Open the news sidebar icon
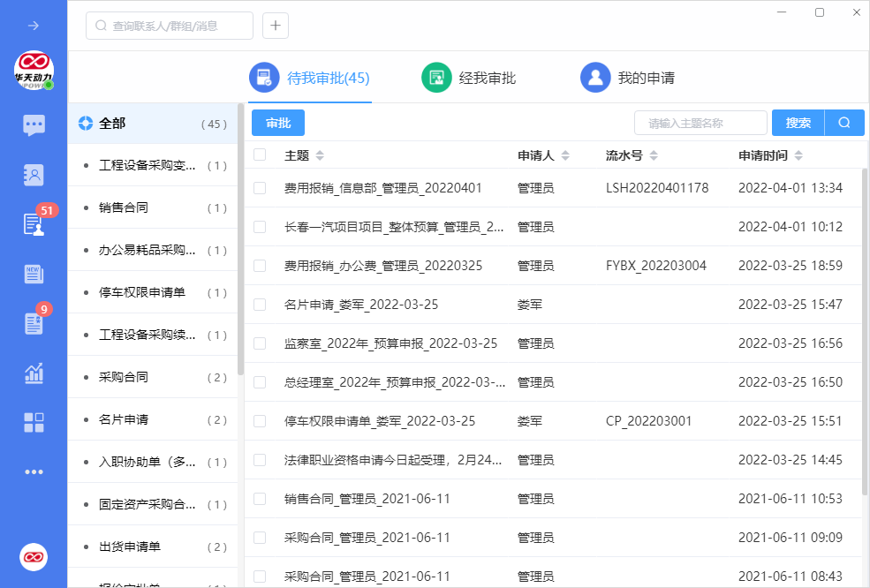This screenshot has width=870, height=588. click(34, 274)
